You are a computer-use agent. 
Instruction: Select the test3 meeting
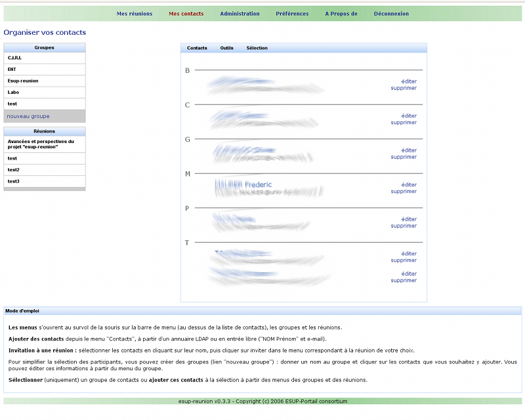14,181
